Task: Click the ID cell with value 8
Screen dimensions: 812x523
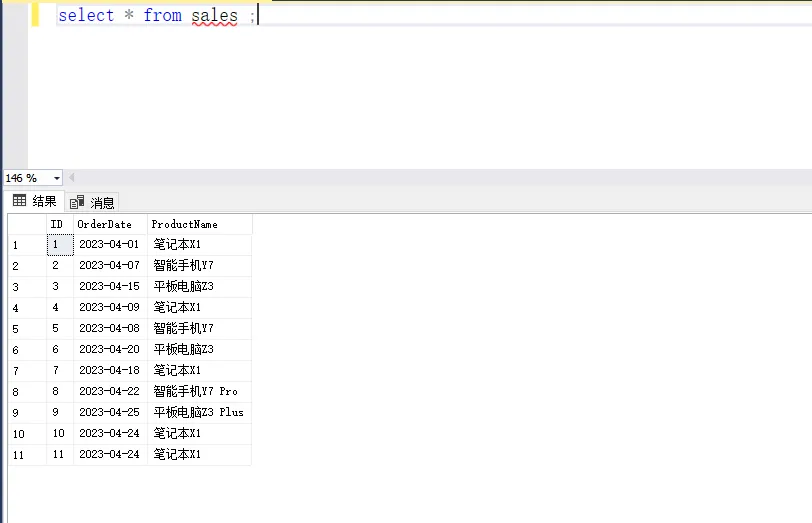Action: (x=60, y=391)
